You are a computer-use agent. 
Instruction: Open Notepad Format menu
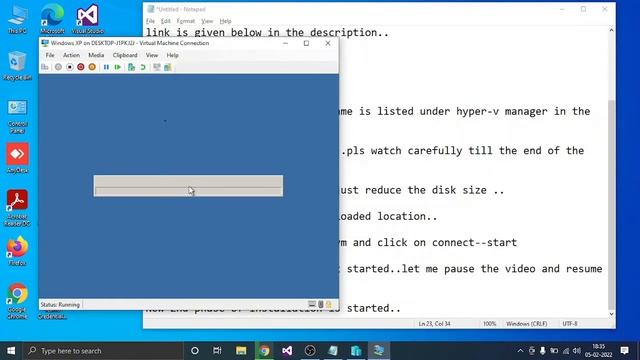pyautogui.click(x=186, y=21)
